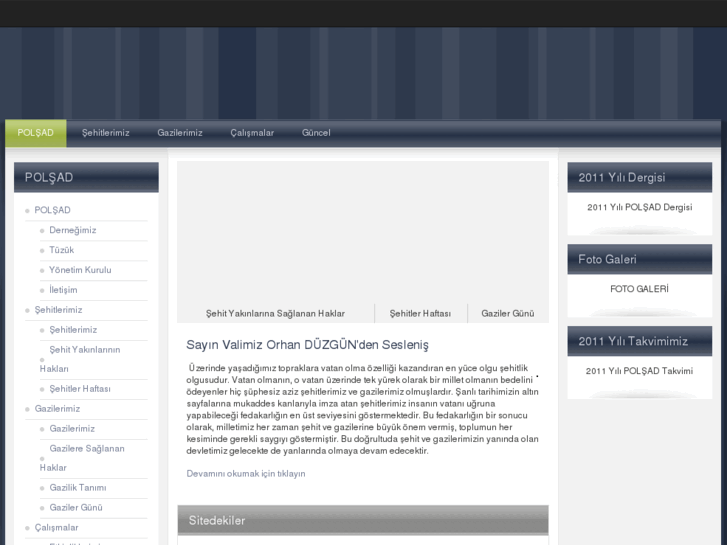
Task: Open Gazilik Tanımı sidebar link
Action: point(78,487)
